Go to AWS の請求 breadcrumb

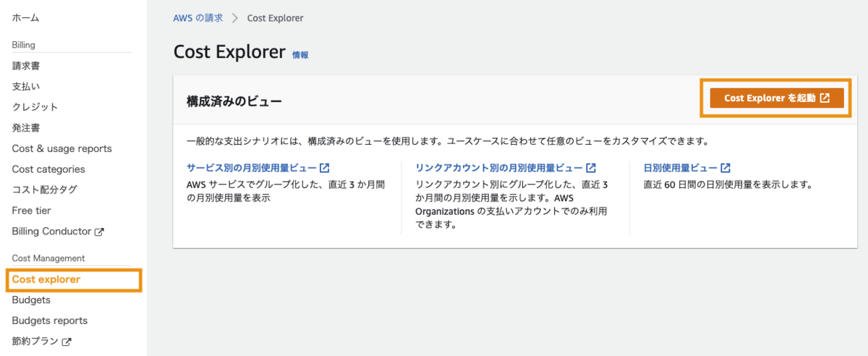click(198, 18)
